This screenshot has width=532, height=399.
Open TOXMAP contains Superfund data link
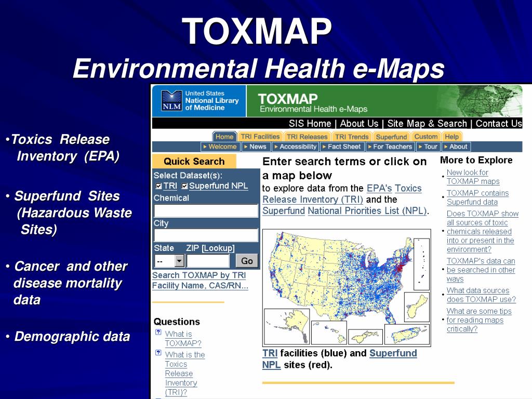pyautogui.click(x=478, y=197)
